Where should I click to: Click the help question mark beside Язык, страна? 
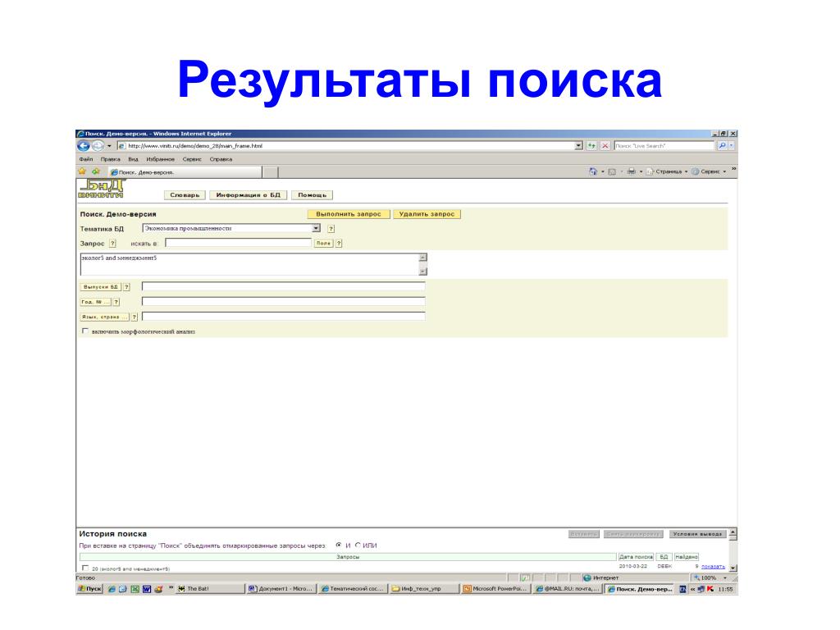[135, 317]
